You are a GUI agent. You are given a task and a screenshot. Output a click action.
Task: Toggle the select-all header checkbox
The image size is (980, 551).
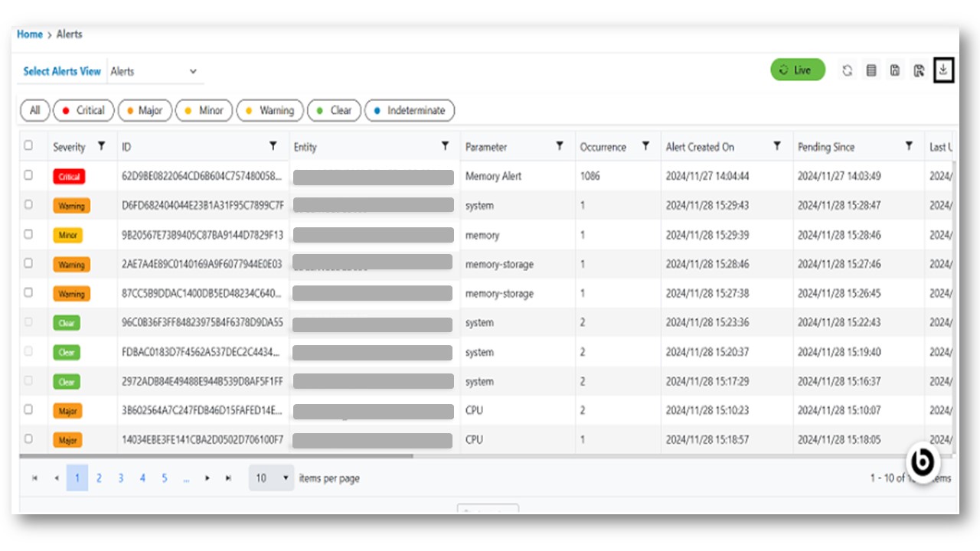[28, 145]
